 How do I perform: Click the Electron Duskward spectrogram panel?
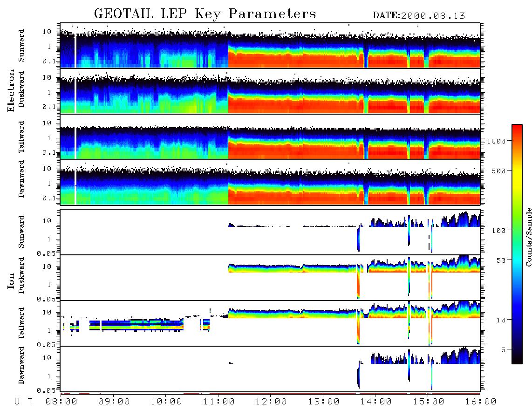tap(270, 91)
